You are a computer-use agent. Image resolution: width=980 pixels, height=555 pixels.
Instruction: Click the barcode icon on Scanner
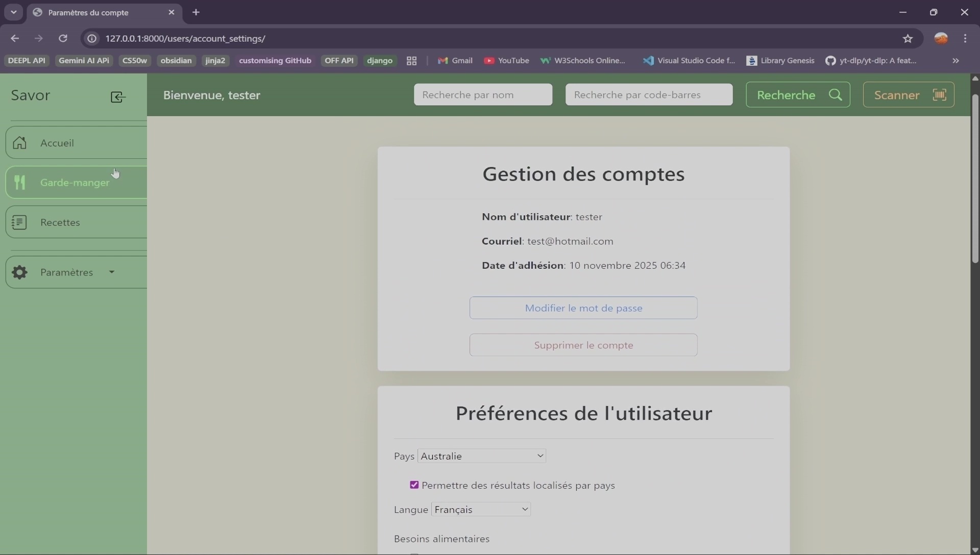coord(939,95)
